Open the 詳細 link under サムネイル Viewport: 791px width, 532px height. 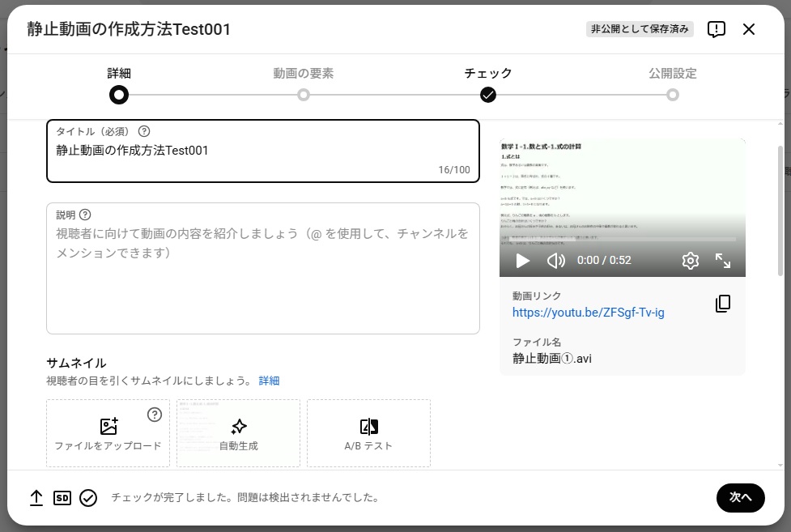[x=269, y=381]
